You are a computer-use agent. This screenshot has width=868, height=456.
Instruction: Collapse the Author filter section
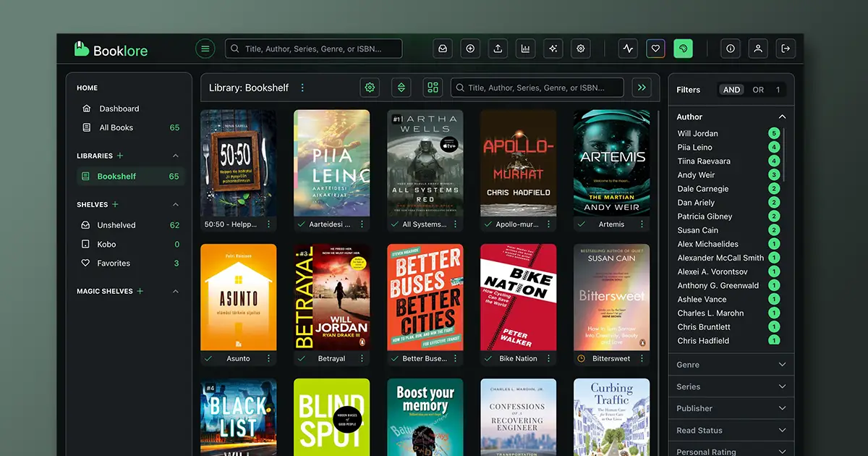point(781,117)
